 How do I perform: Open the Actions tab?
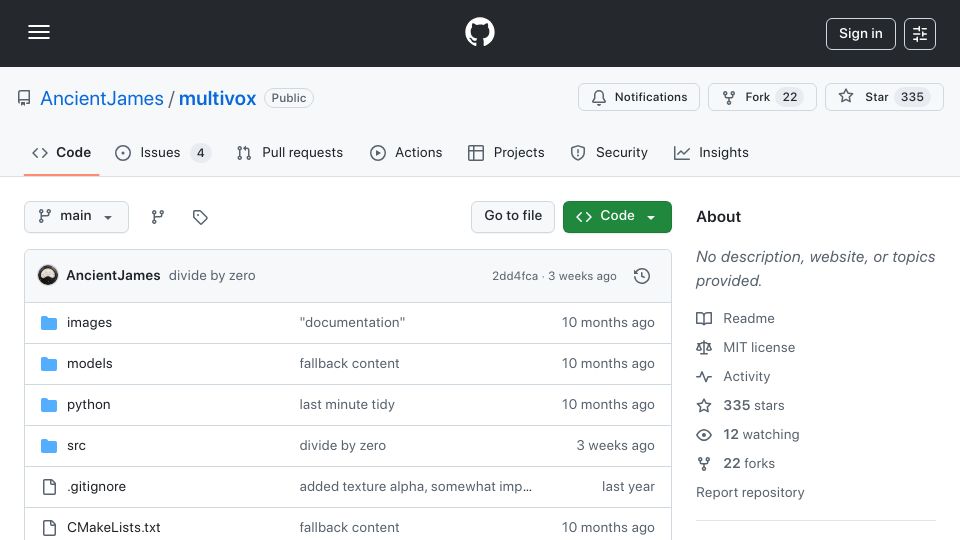[406, 152]
